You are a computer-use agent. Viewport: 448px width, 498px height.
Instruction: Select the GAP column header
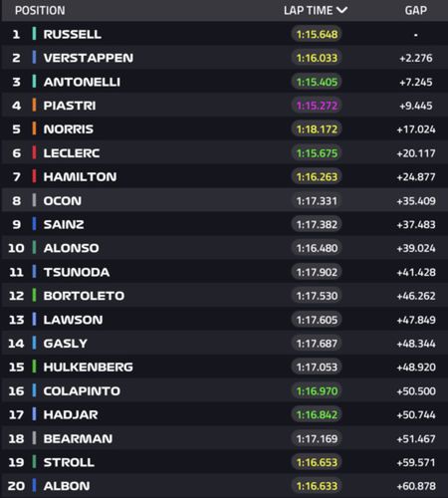[416, 11]
